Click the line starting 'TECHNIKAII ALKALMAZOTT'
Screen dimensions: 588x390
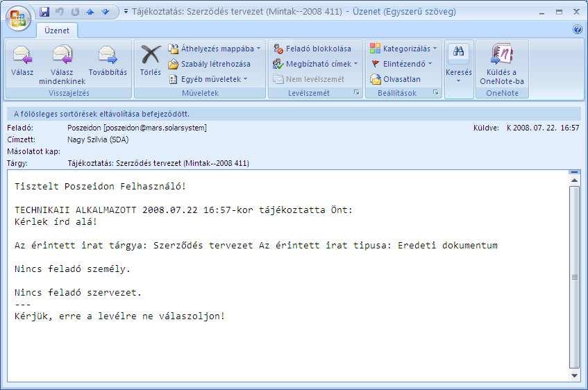coord(183,210)
